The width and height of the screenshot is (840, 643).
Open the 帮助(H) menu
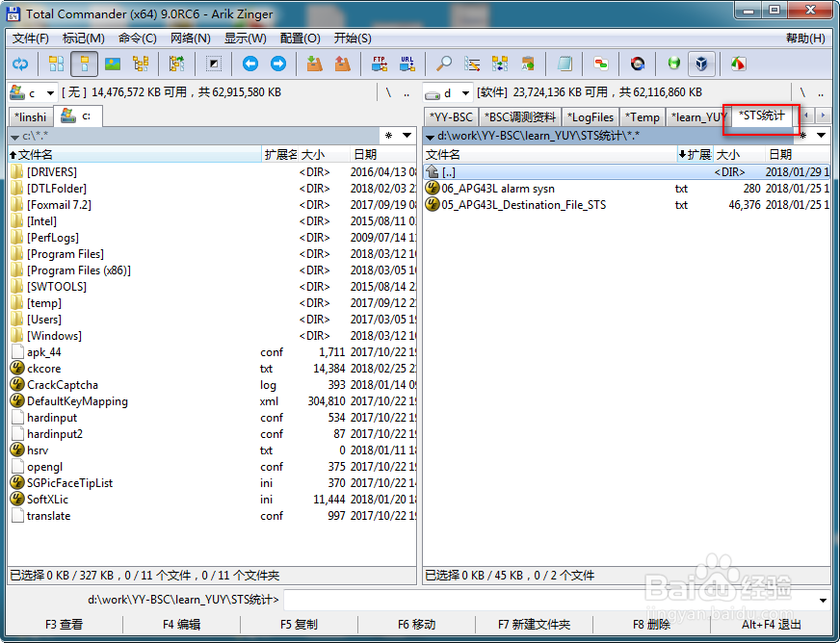tap(805, 39)
